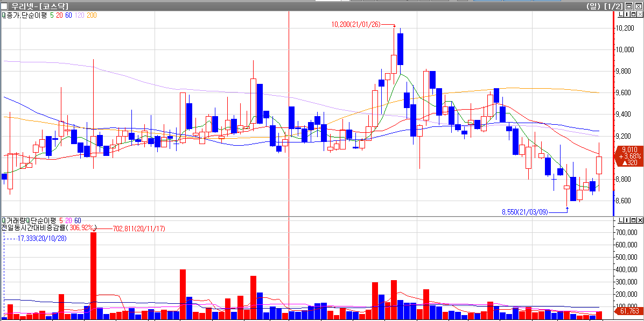Viewport: 644px width, 321px height.
Task: Click the [1/2] page indicator
Action: tap(614, 6)
